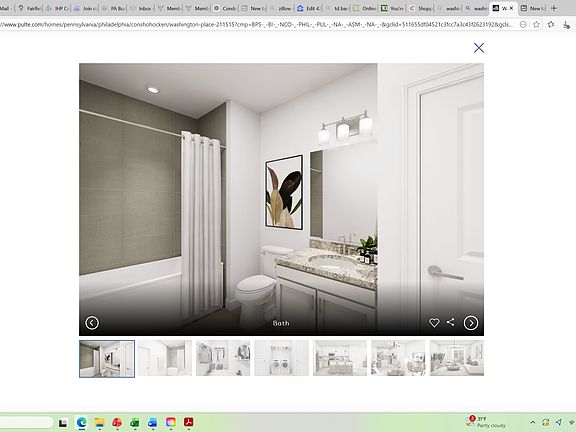Close the active W. tab
Viewport: 576px width, 432px height.
[x=511, y=8]
